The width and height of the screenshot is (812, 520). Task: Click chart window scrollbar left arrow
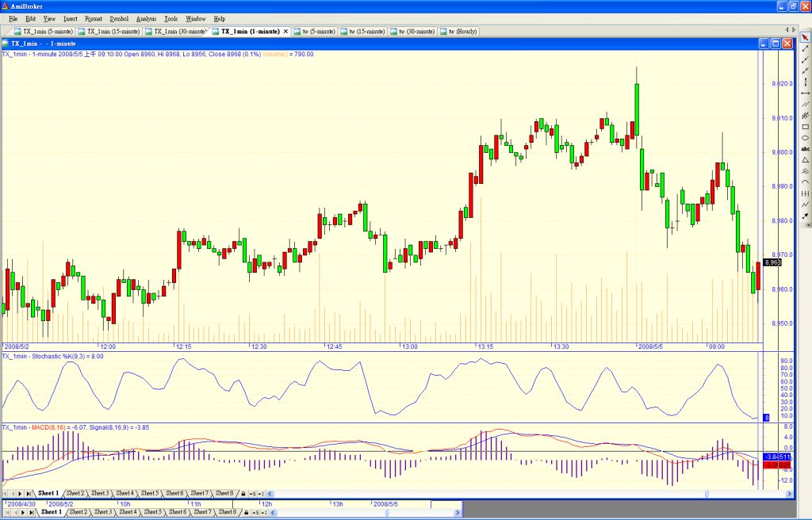(x=270, y=494)
